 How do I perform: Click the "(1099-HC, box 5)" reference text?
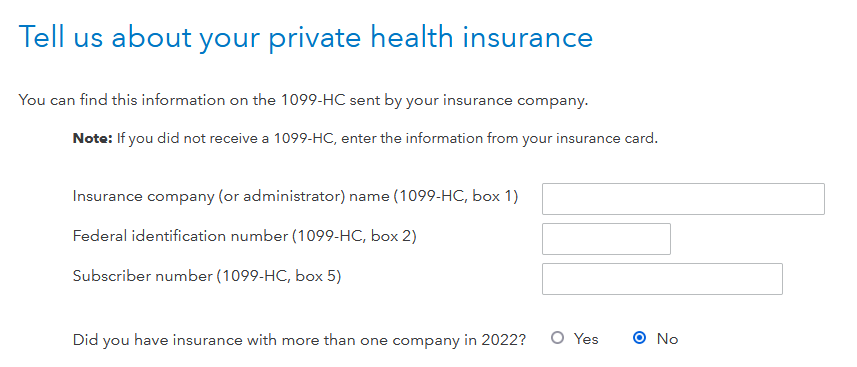(x=279, y=276)
